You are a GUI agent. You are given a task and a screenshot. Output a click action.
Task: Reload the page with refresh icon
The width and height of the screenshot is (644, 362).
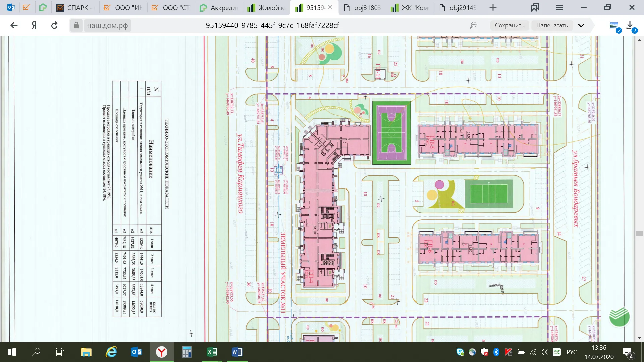click(x=54, y=25)
